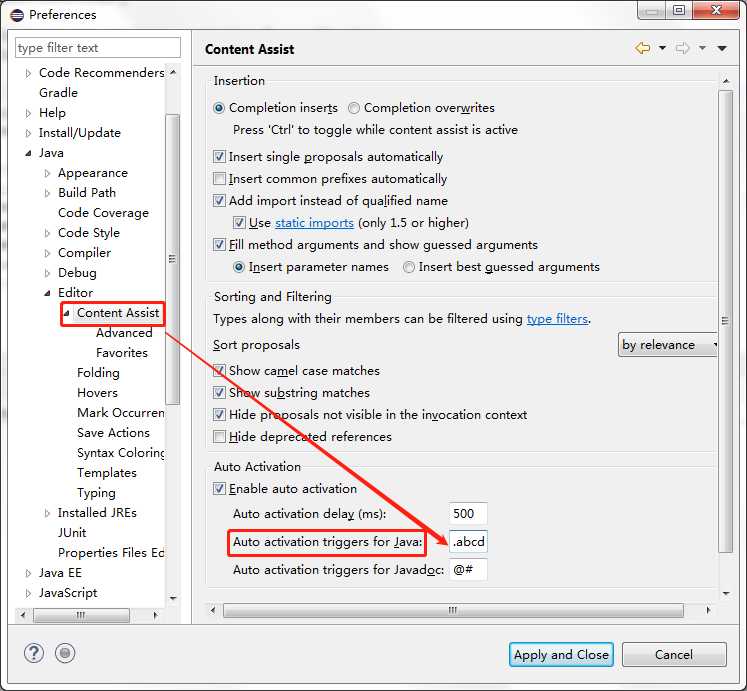Open the Save Actions page

click(x=113, y=433)
